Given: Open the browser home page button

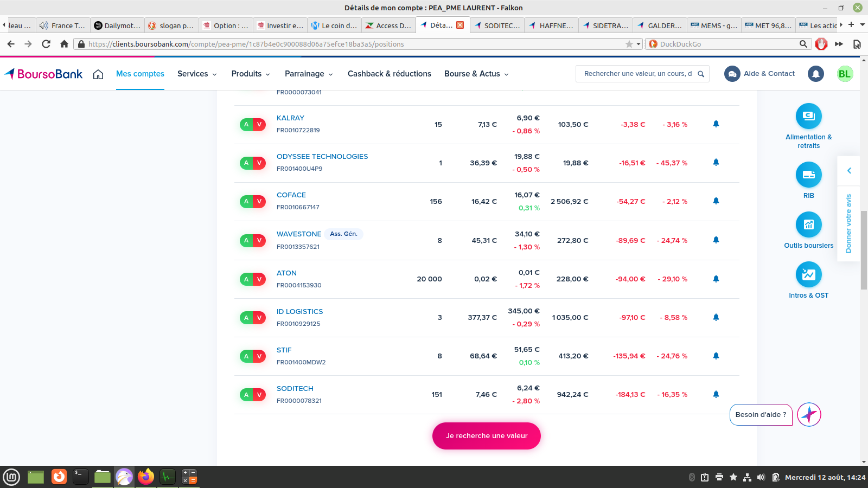Looking at the screenshot, I should coord(64,44).
